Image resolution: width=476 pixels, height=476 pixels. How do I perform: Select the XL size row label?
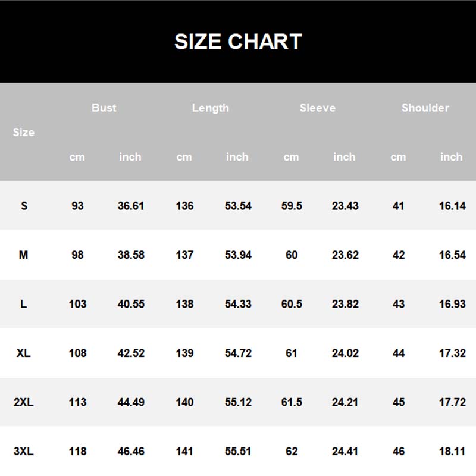click(24, 353)
